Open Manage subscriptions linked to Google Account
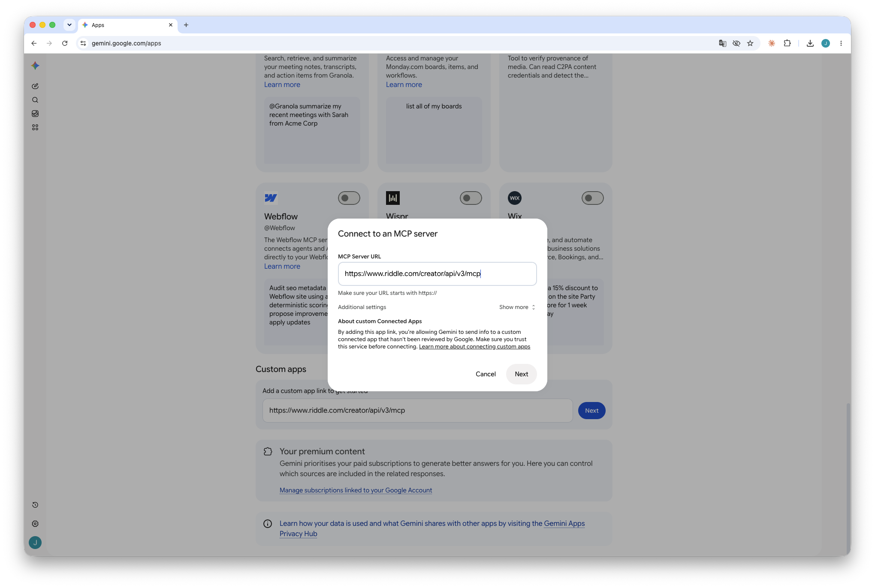 click(356, 490)
